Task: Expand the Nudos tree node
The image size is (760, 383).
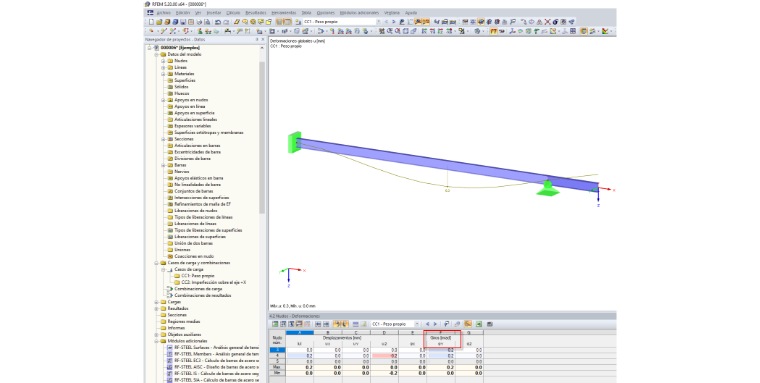Action: tap(163, 61)
